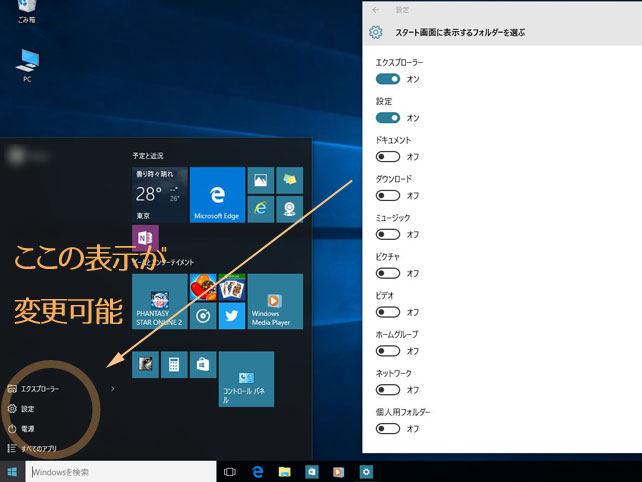This screenshot has width=642, height=482.
Task: Enable the ドキュメント toggle
Action: pos(387,156)
